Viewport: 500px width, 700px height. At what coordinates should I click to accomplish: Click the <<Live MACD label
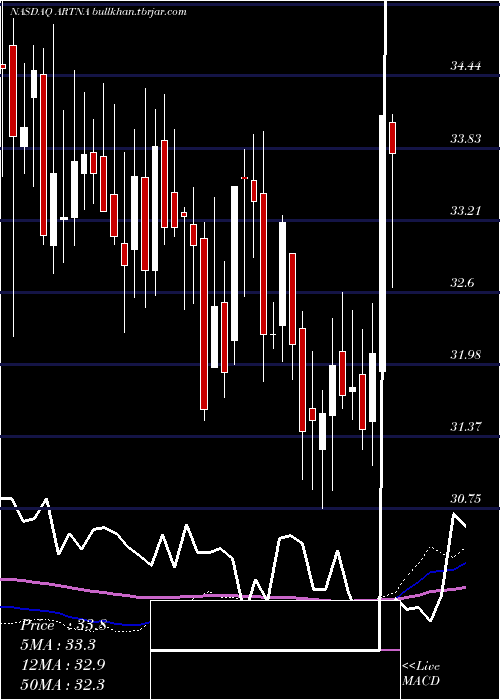[421, 673]
